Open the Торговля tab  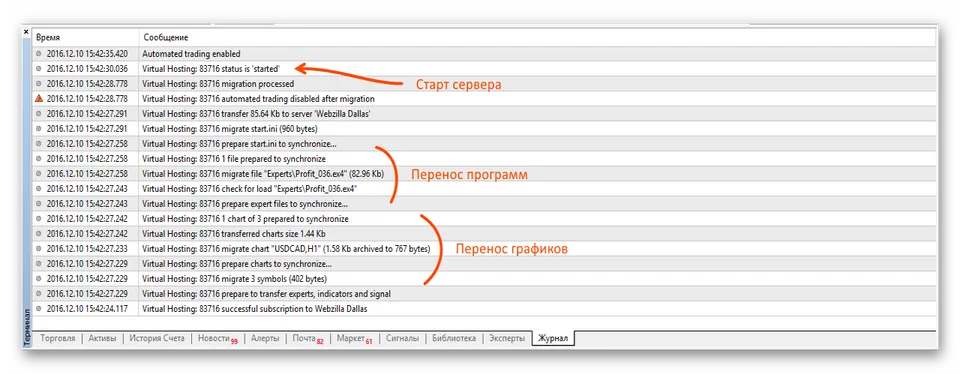[x=58, y=338]
